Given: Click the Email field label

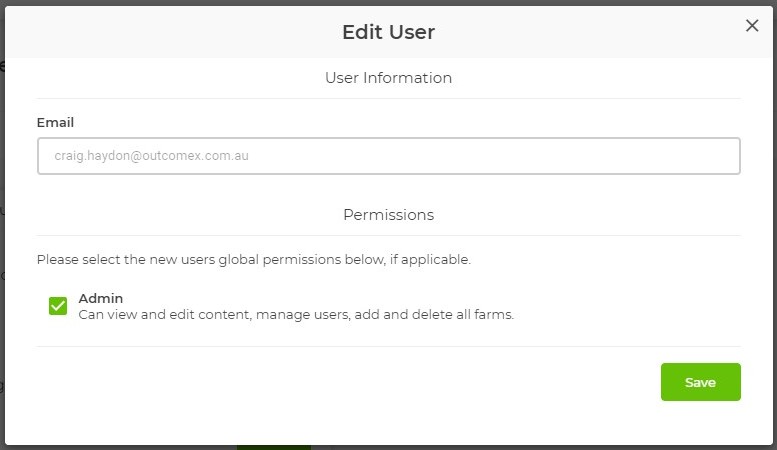Looking at the screenshot, I should click(x=56, y=123).
